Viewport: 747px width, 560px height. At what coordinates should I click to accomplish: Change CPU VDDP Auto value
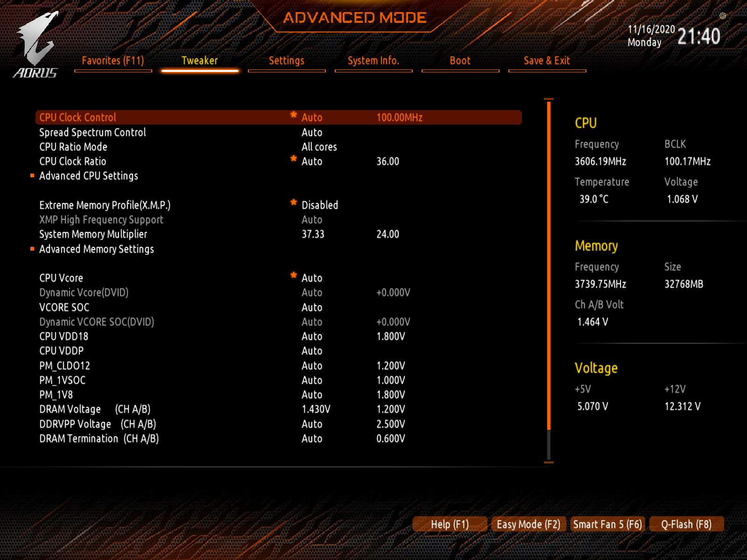(312, 351)
